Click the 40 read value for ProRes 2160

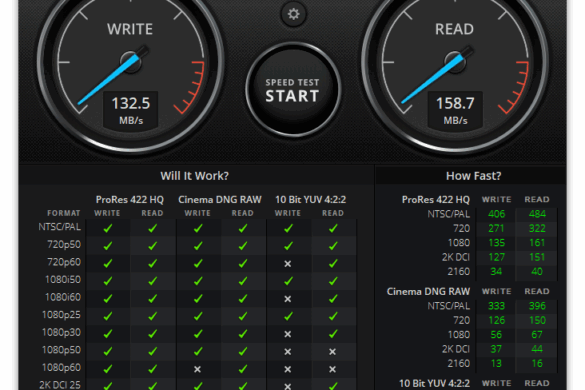coord(537,271)
